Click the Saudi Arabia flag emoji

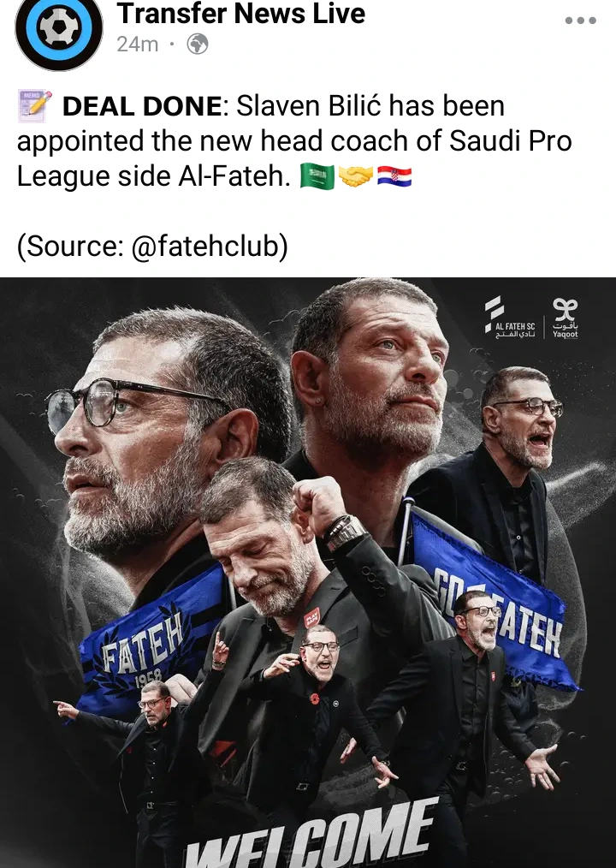[x=317, y=177]
